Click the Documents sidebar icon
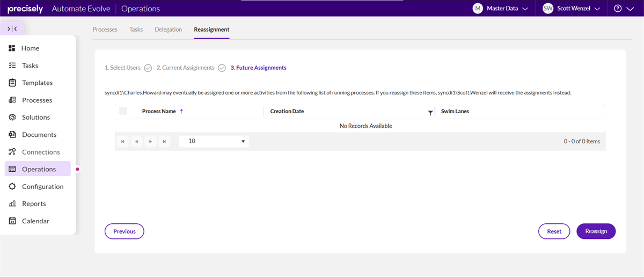The width and height of the screenshot is (644, 277). tap(12, 135)
